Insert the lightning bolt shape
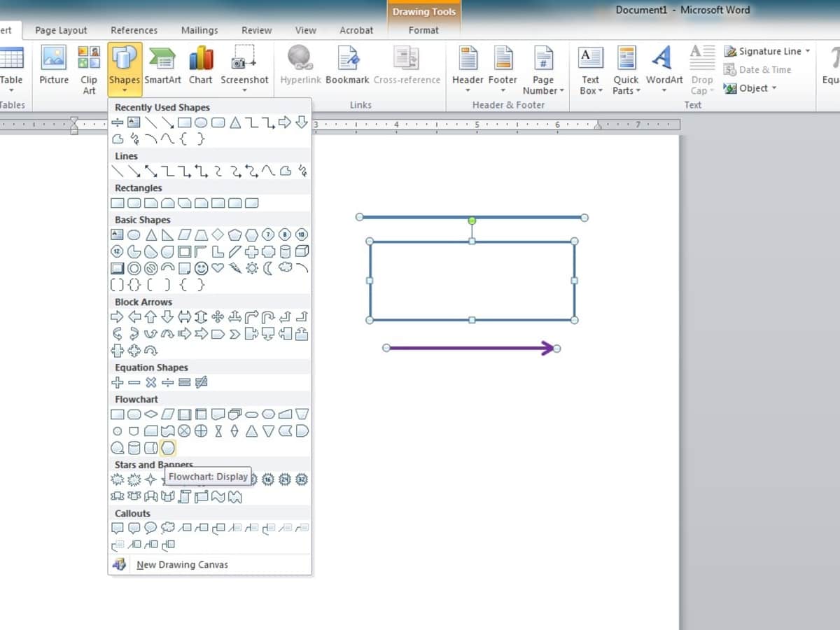The height and width of the screenshot is (630, 840). pyautogui.click(x=234, y=268)
